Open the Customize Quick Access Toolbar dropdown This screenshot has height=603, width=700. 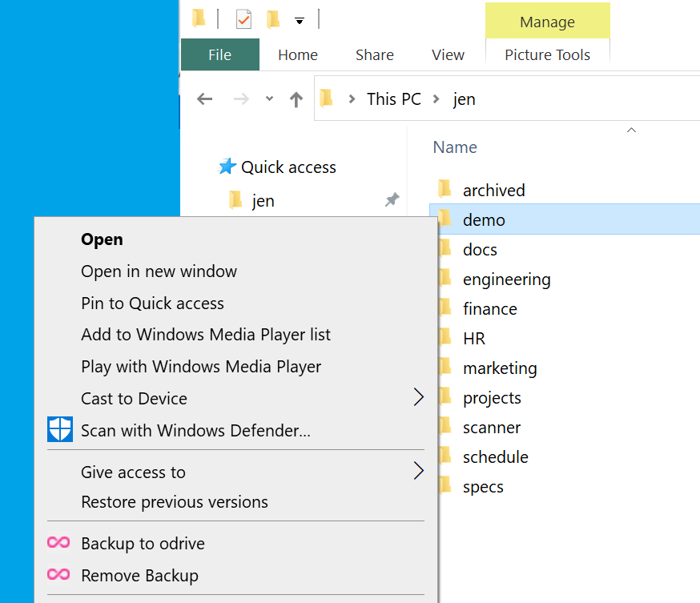click(x=300, y=21)
